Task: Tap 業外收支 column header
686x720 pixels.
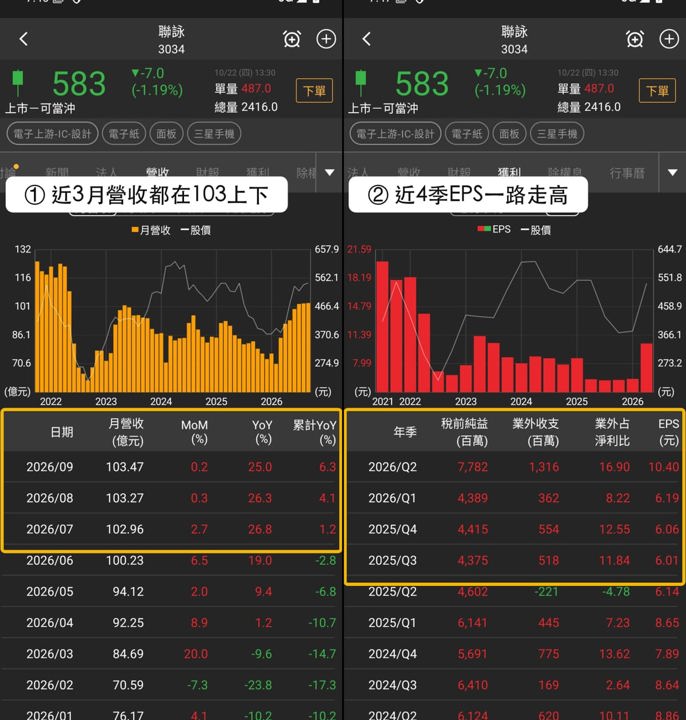Action: 536,432
